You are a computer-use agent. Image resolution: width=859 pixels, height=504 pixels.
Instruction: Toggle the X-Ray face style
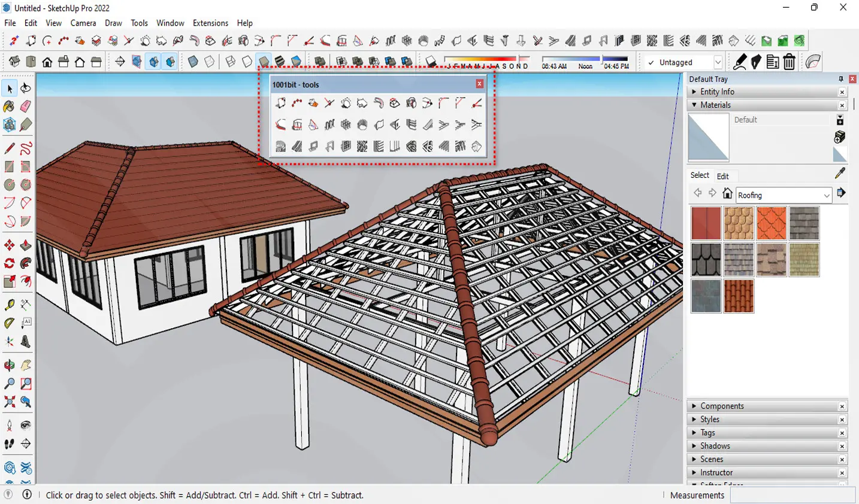pos(193,62)
